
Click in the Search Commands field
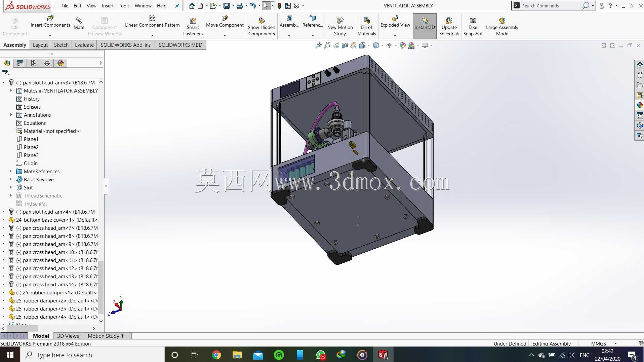(551, 6)
